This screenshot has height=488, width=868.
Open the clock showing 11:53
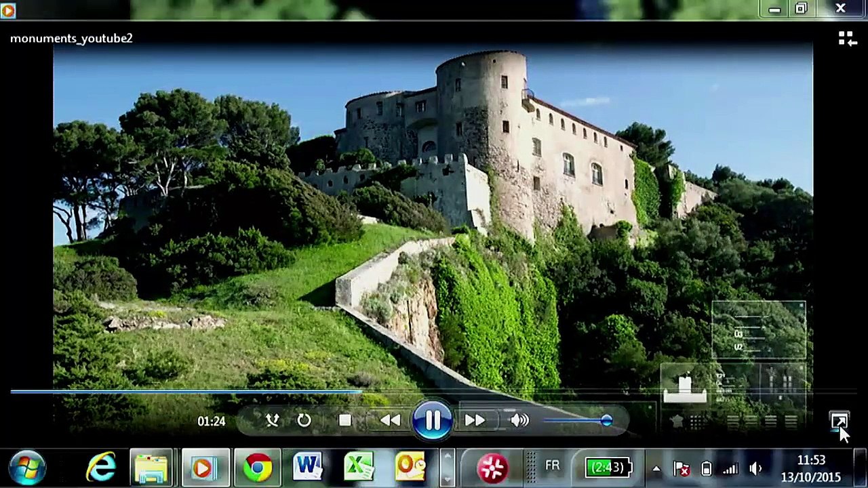(x=811, y=468)
